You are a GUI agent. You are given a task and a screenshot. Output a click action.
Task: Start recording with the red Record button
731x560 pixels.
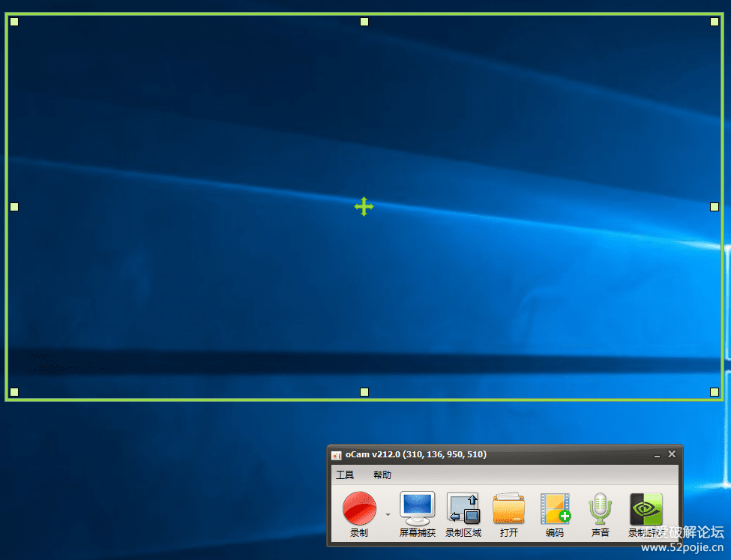pyautogui.click(x=359, y=508)
